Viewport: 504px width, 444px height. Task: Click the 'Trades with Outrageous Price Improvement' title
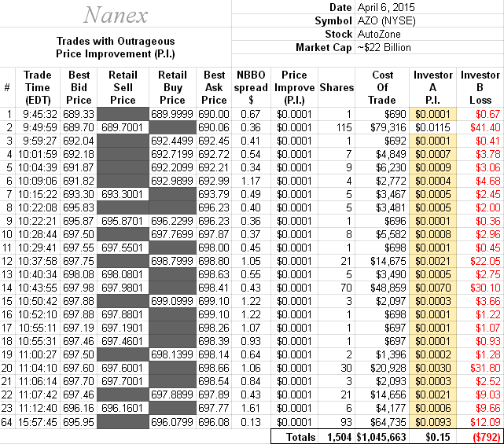coord(116,48)
